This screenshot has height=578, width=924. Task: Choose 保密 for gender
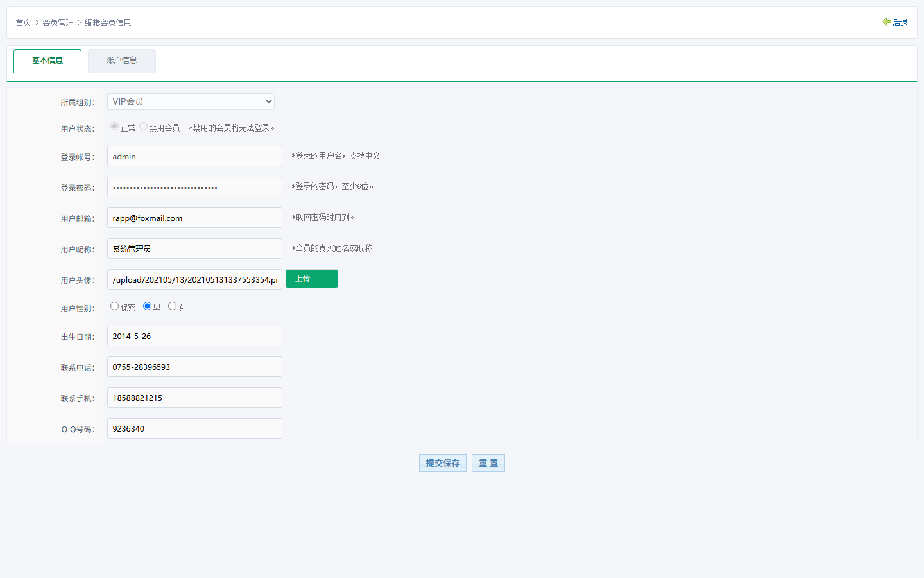pos(114,306)
